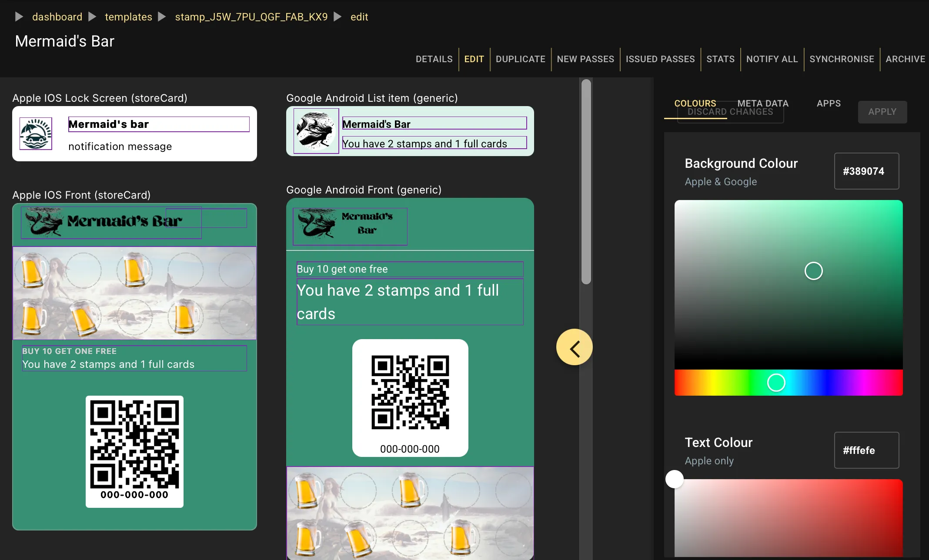Click the lock screen car-and-beach logo icon
Image resolution: width=929 pixels, height=560 pixels.
pos(36,133)
